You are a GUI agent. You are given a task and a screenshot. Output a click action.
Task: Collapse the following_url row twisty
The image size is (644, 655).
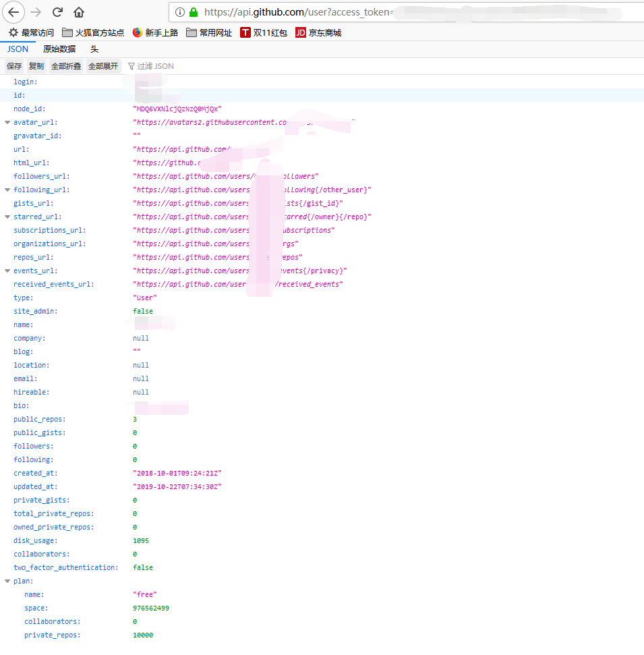[7, 190]
